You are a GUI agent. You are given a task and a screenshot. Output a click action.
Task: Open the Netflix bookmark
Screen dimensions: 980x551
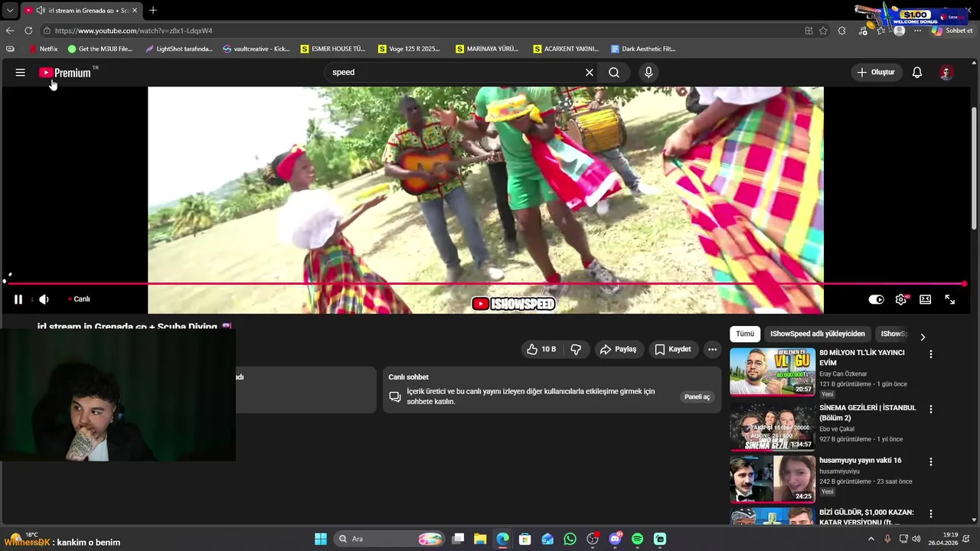coord(44,48)
